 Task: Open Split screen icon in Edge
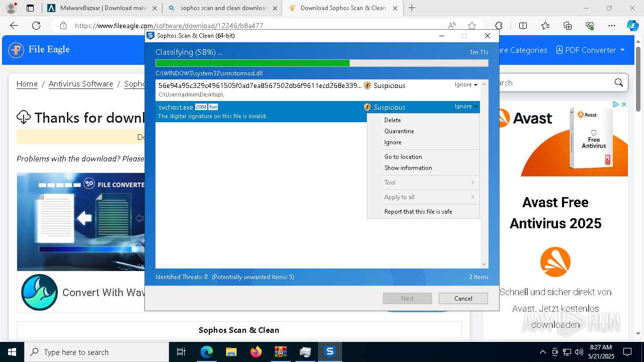[x=523, y=26]
